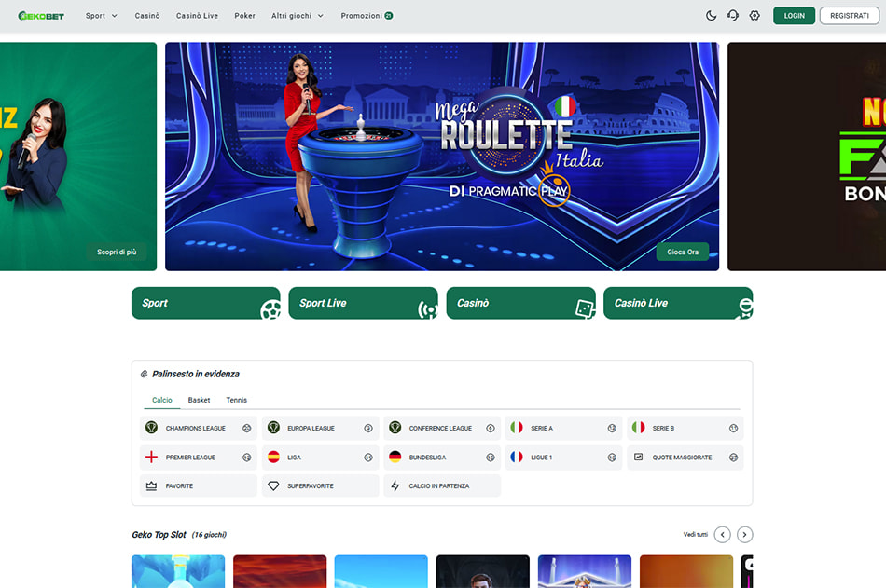This screenshot has height=588, width=886.
Task: Click the Liga Spanish flag icon
Action: pyautogui.click(x=273, y=457)
